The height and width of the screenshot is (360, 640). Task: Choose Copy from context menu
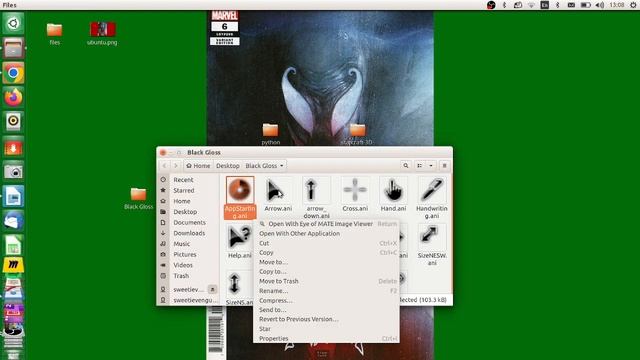[x=326, y=252]
